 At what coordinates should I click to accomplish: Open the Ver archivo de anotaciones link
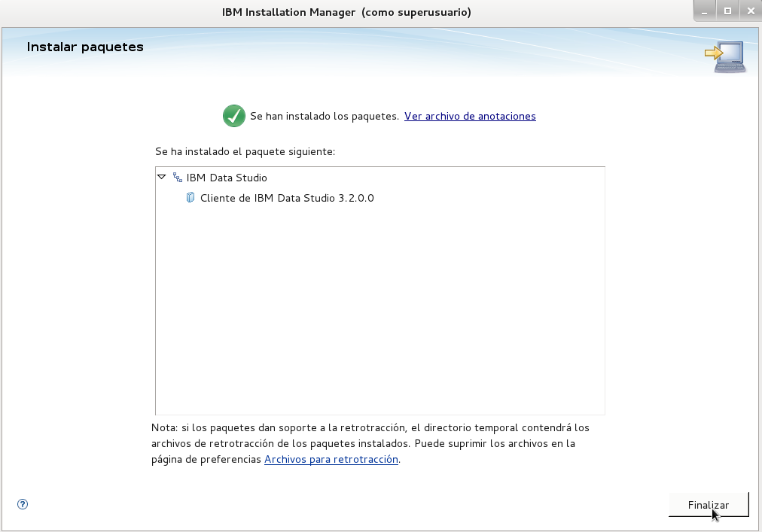(x=470, y=116)
